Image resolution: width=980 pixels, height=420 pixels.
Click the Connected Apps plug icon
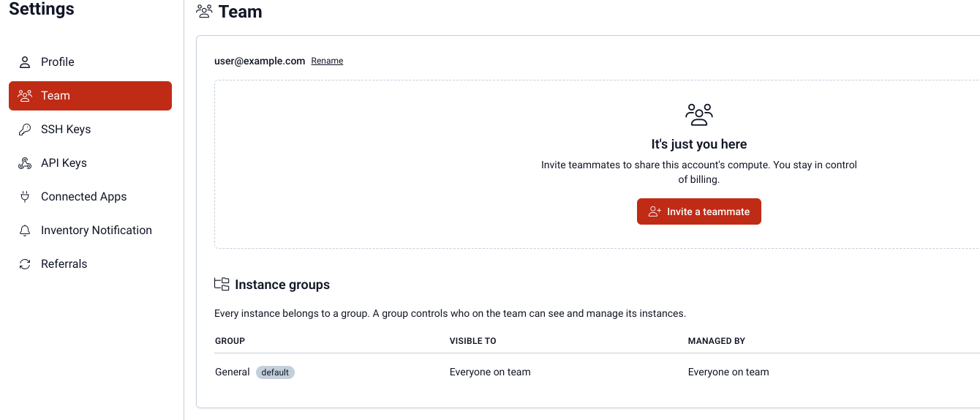(x=25, y=197)
